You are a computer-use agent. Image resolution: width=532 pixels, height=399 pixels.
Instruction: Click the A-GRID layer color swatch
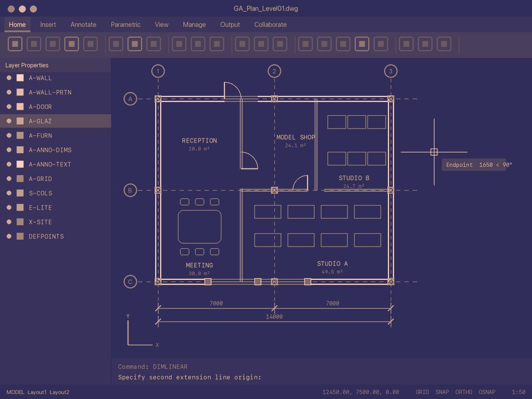tap(20, 179)
